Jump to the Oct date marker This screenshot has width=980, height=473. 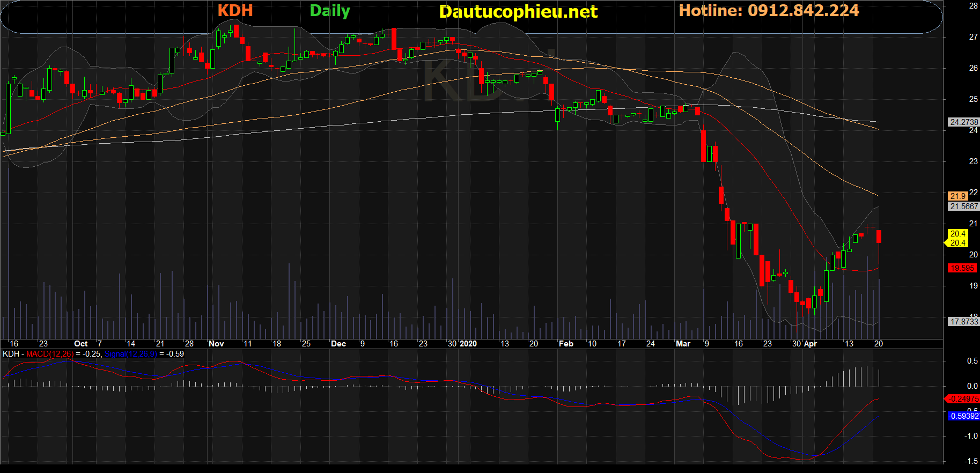point(80,344)
